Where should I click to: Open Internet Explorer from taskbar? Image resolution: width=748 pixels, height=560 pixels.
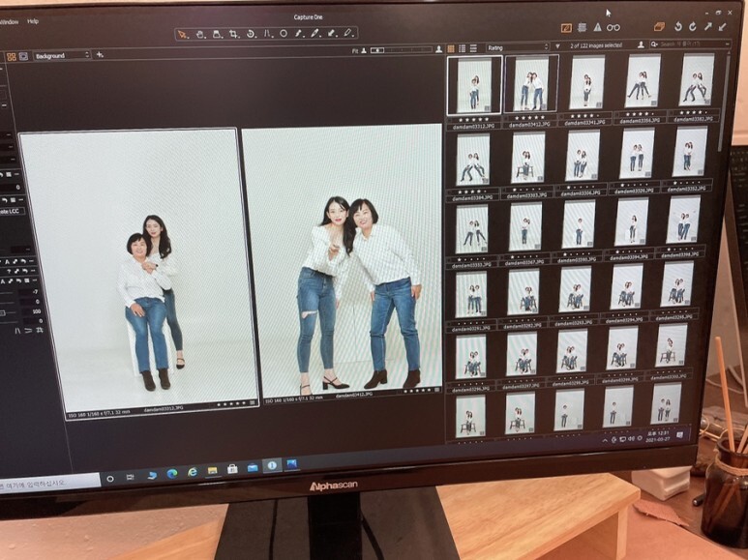(x=193, y=472)
